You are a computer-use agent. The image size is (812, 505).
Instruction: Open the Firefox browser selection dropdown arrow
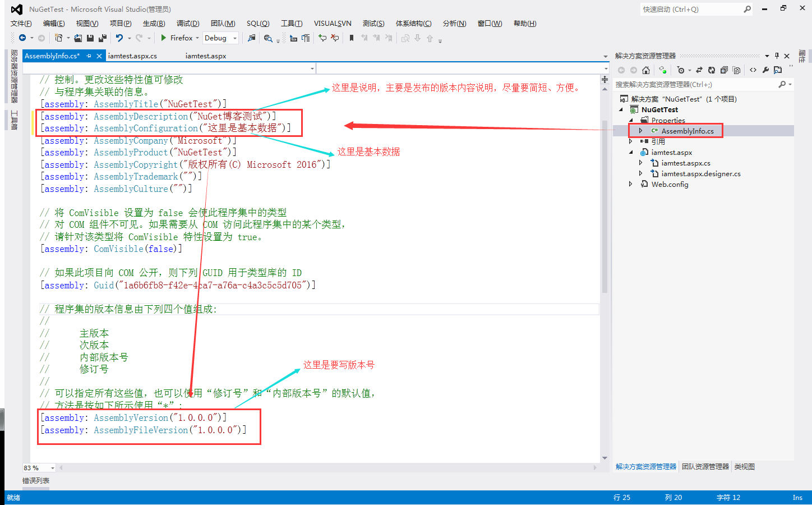point(197,38)
